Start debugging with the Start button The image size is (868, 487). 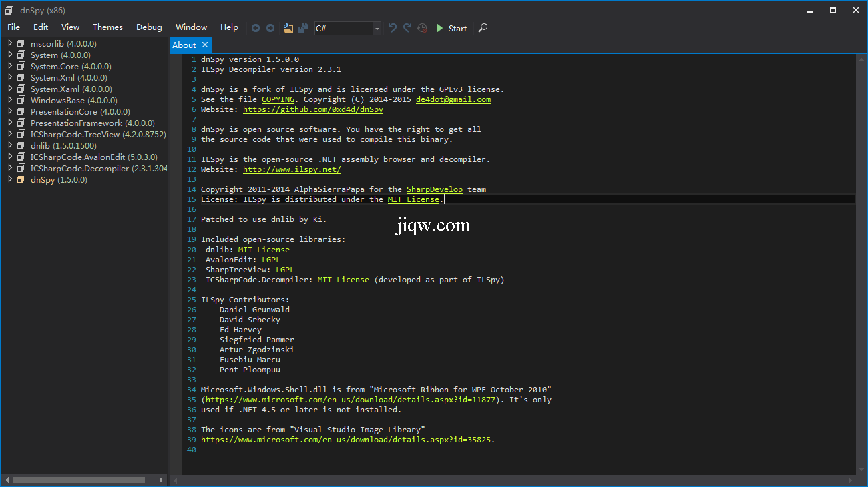[451, 28]
